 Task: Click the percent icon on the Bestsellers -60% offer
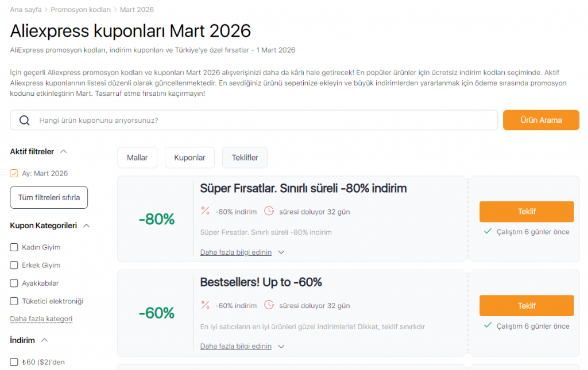[205, 305]
